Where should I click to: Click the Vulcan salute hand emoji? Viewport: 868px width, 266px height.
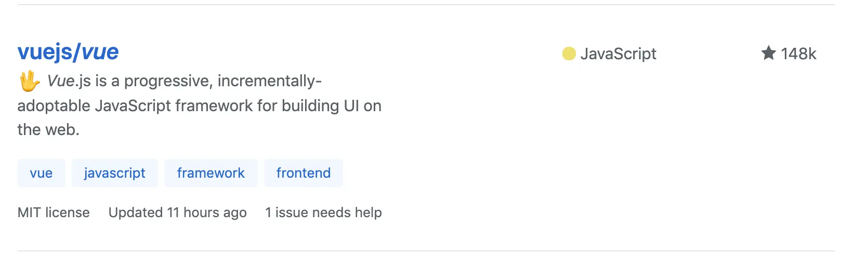(30, 81)
